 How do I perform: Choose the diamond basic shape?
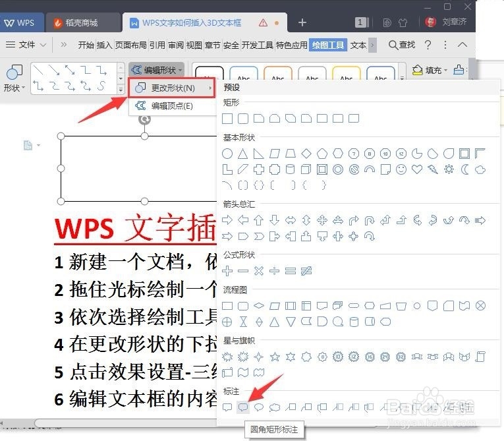point(306,154)
